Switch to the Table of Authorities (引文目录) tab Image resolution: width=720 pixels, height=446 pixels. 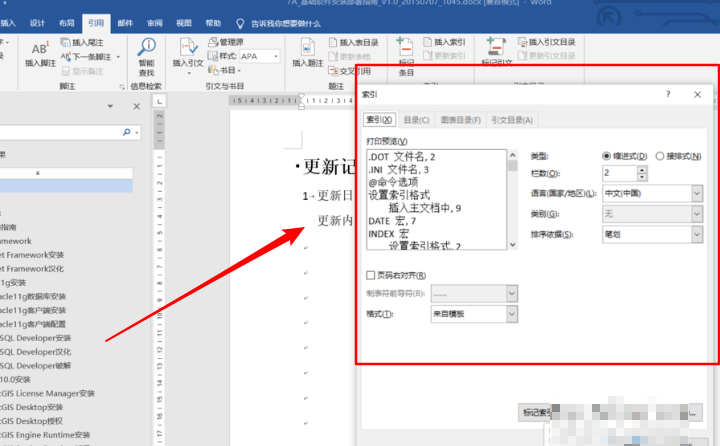(512, 120)
